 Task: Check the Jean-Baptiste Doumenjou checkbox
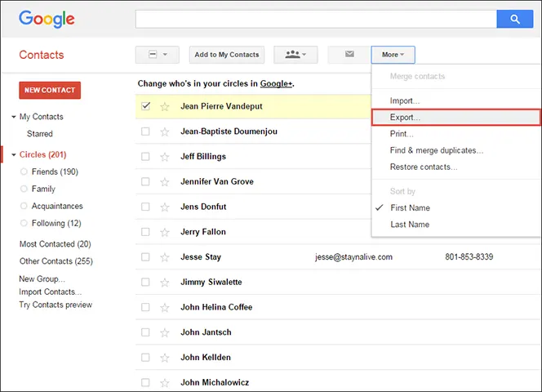[x=145, y=131]
